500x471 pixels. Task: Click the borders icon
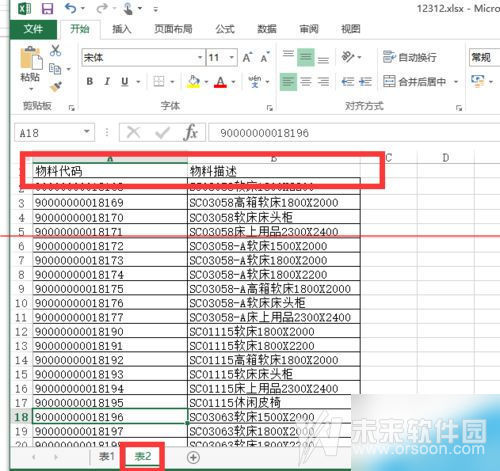(159, 81)
